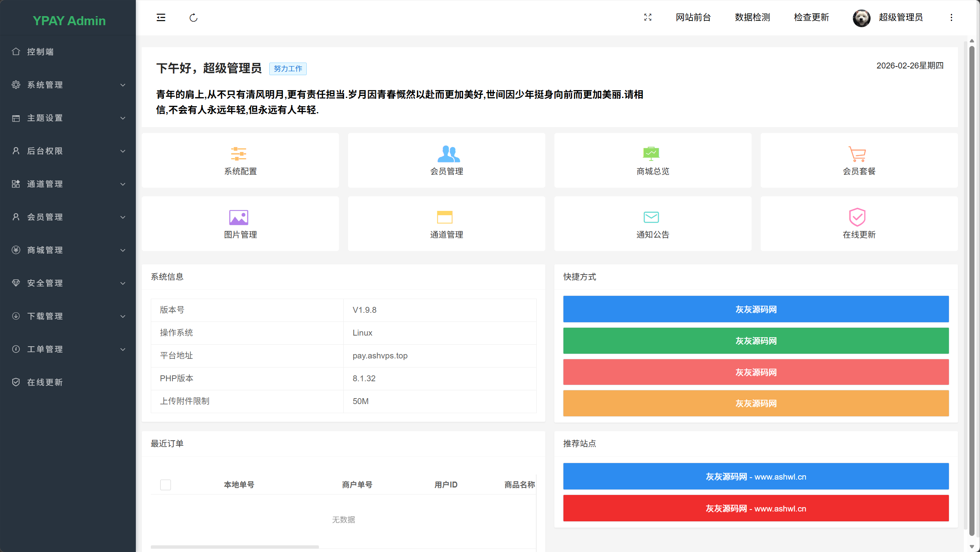Screen dimensions: 980x552
Task: Toggle fullscreen with the expand icon
Action: tap(648, 17)
